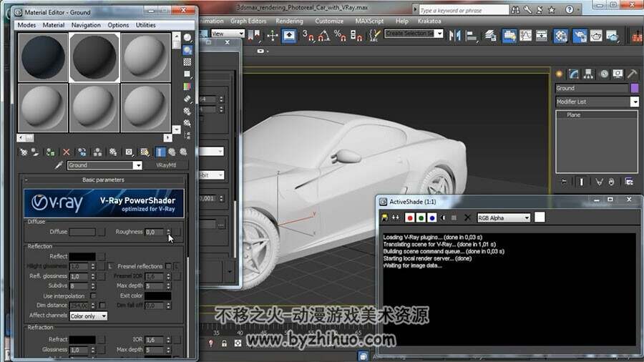Viewport: 644px width, 362px height.
Task: Enable red channel in ActiveShade window
Action: click(x=409, y=218)
